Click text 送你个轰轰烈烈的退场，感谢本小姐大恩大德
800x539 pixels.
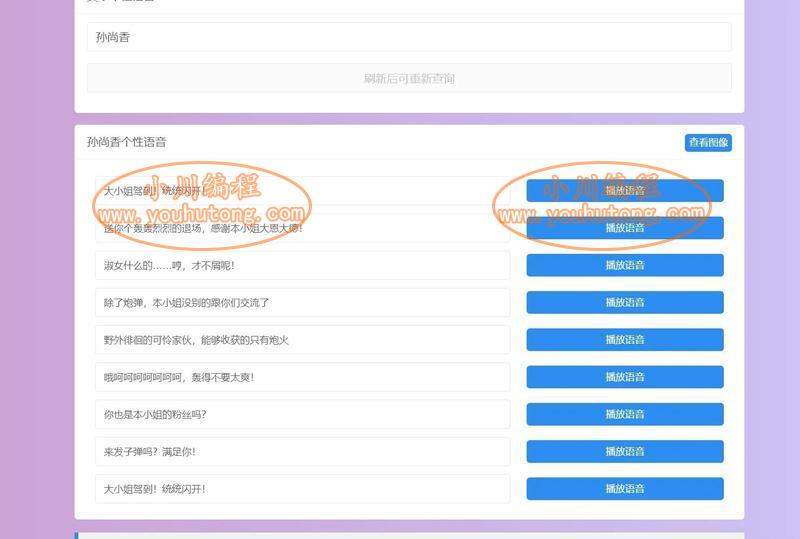click(x=203, y=228)
